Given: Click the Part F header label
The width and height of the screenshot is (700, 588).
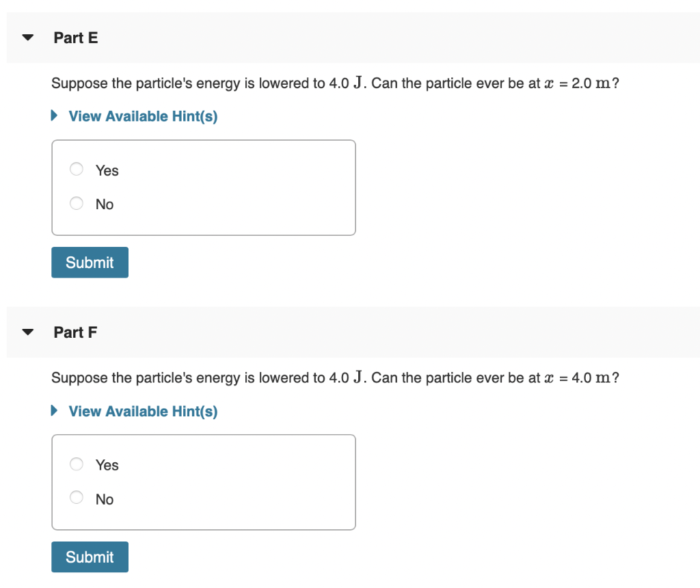Looking at the screenshot, I should pyautogui.click(x=75, y=332).
